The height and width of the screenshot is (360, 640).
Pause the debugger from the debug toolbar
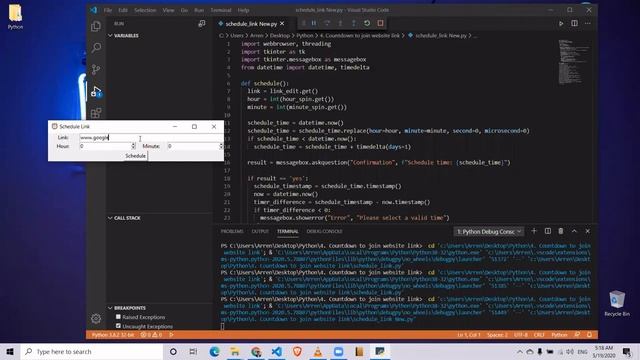coord(314,23)
